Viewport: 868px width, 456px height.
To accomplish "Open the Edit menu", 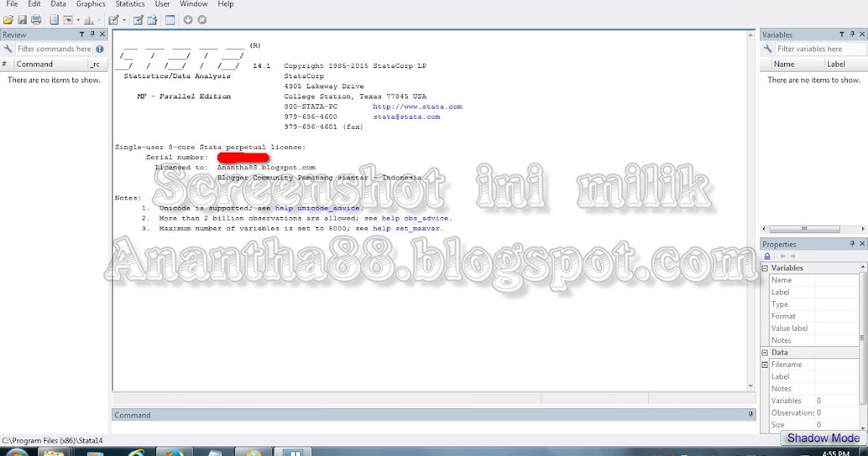I will click(34, 4).
